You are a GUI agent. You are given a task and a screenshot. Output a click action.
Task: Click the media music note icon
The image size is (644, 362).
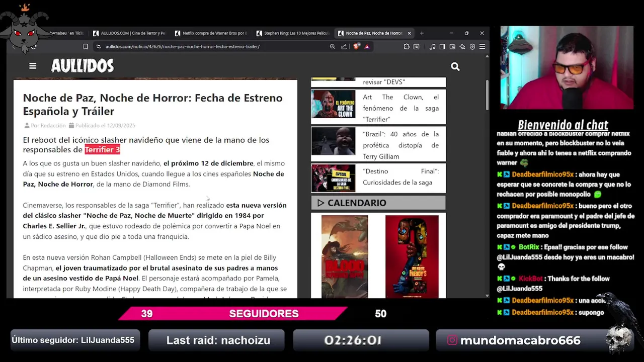point(432,47)
